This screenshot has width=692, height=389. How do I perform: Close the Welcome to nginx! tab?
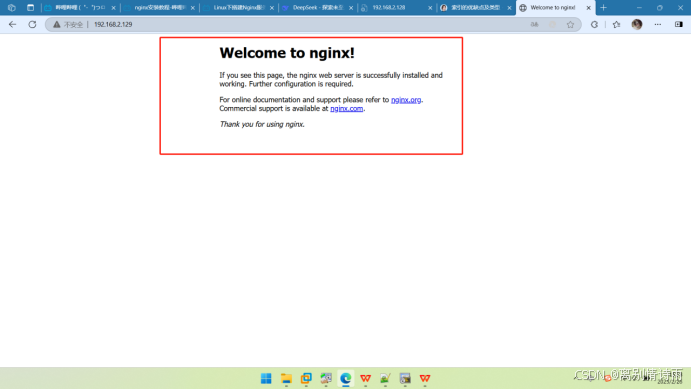pyautogui.click(x=588, y=8)
